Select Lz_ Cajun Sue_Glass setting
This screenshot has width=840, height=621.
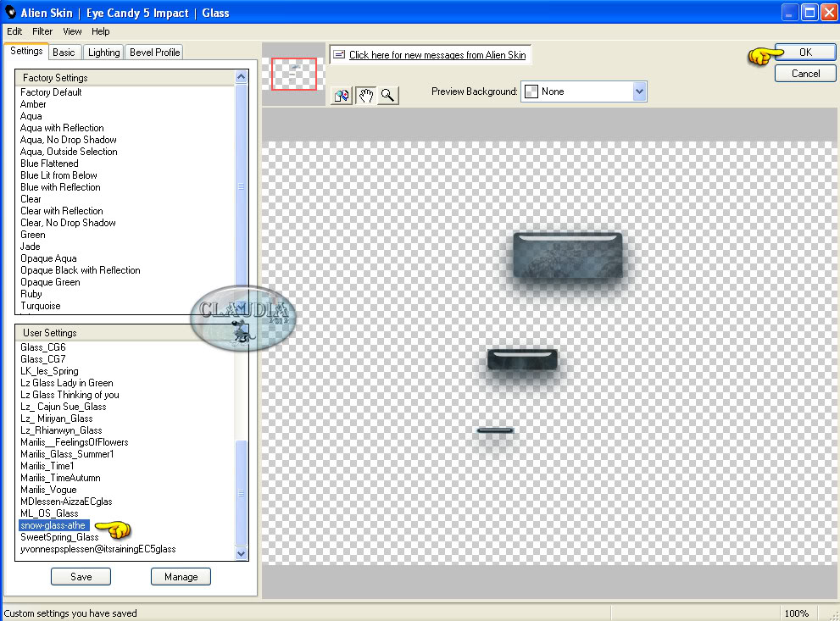pyautogui.click(x=64, y=407)
